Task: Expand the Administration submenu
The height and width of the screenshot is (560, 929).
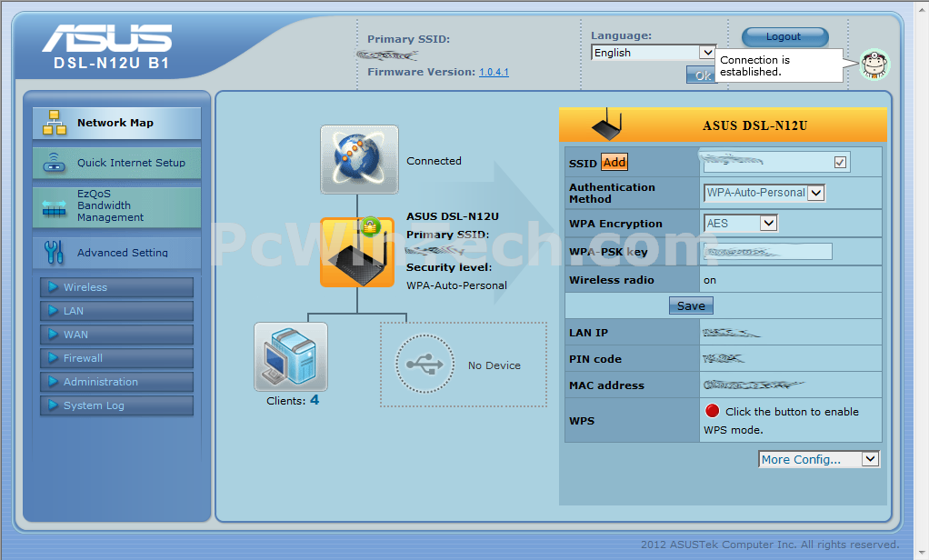Action: 116,382
